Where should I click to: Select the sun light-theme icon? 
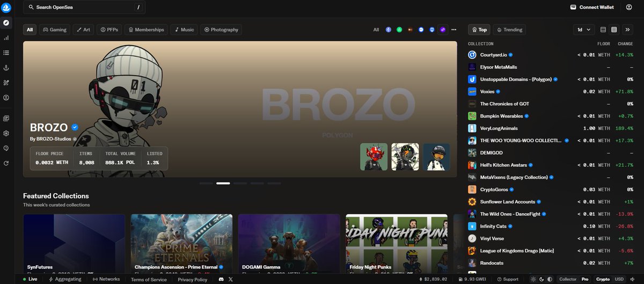[533, 279]
